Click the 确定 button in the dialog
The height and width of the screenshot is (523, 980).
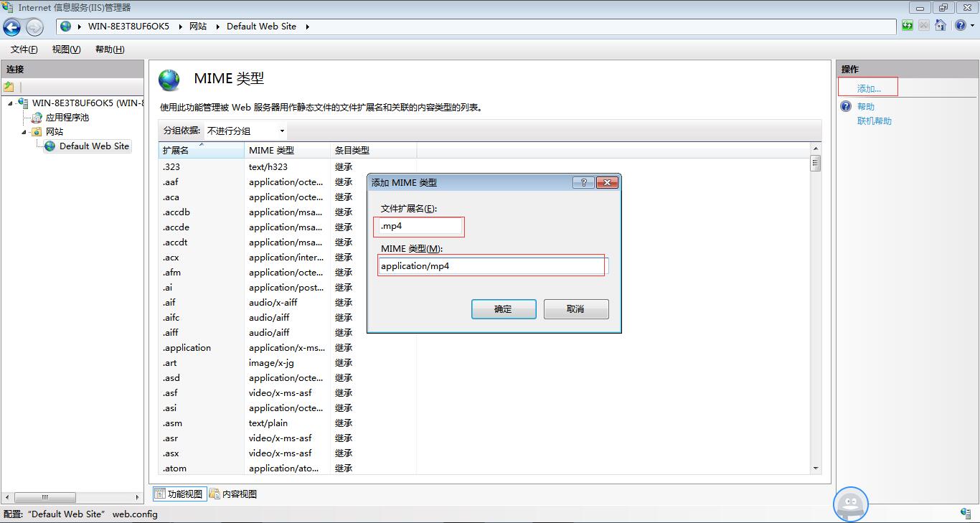coord(504,308)
